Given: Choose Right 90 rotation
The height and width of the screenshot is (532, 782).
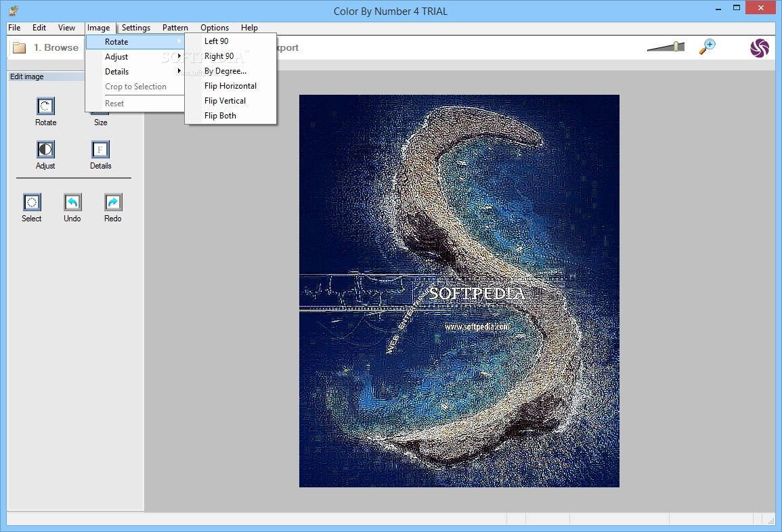Looking at the screenshot, I should [230, 56].
